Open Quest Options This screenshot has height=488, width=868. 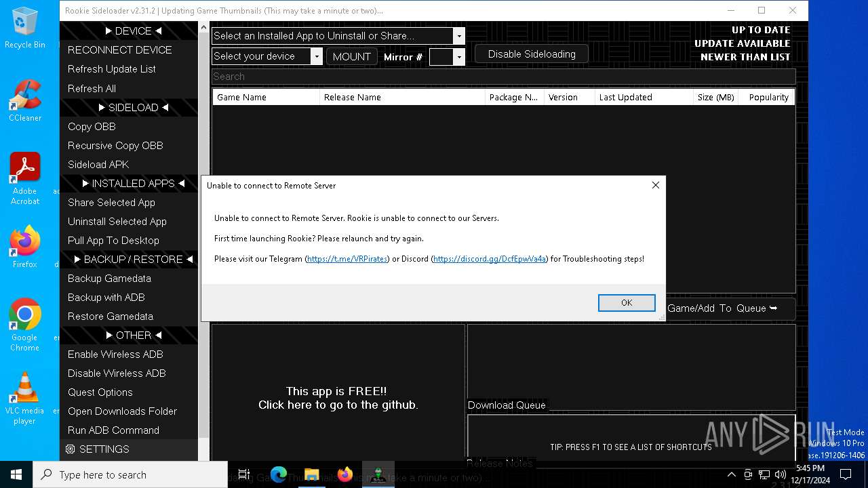(x=129, y=392)
